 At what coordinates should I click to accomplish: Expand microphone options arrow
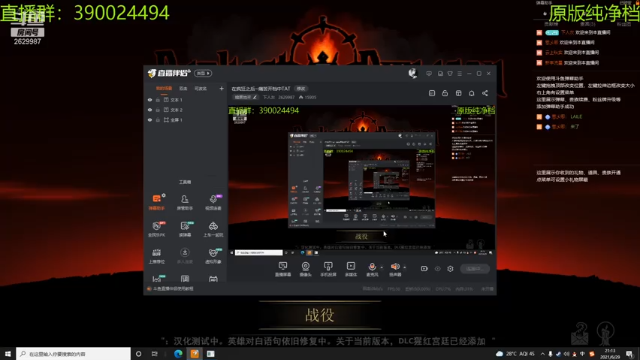[x=382, y=268]
